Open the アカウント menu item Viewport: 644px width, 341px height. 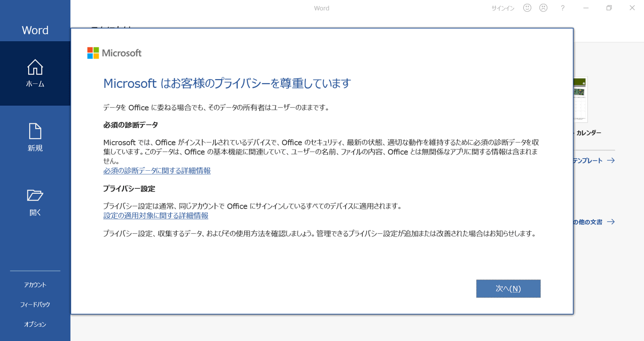35,285
